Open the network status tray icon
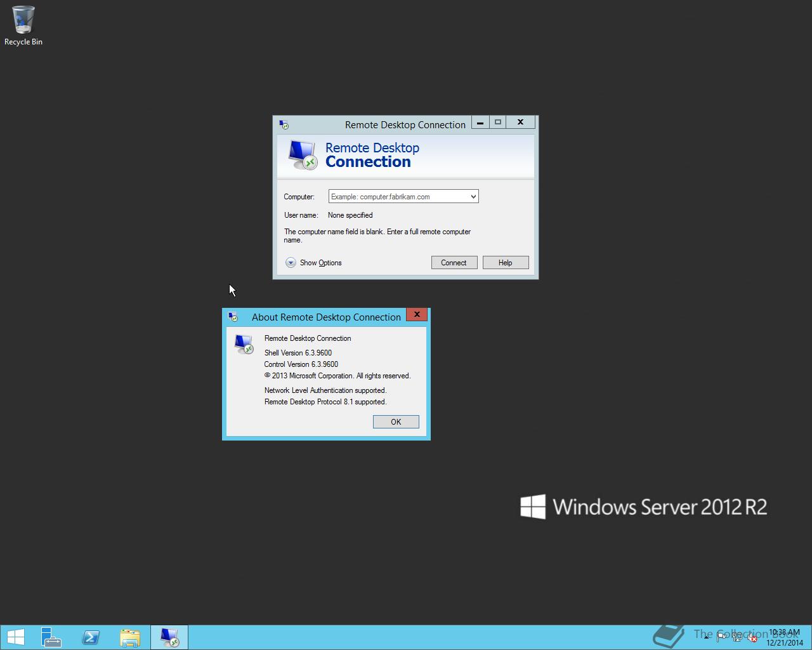Viewport: 812px width, 650px height. (738, 637)
